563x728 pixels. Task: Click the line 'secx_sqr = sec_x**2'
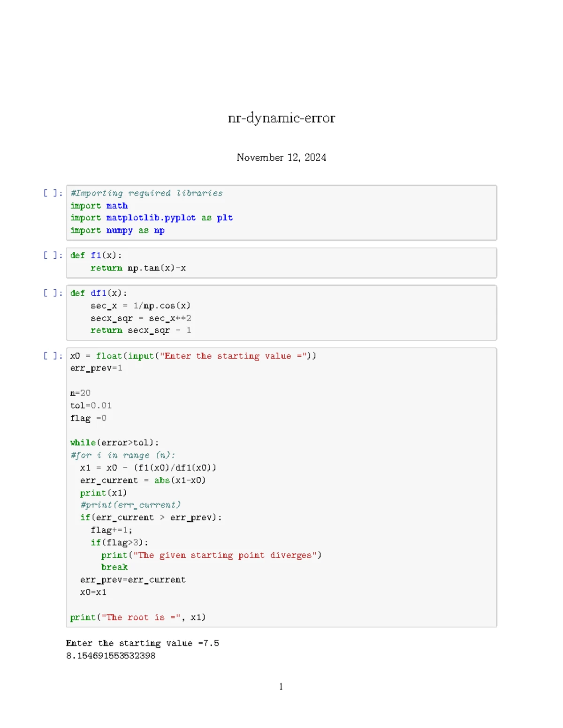click(141, 318)
